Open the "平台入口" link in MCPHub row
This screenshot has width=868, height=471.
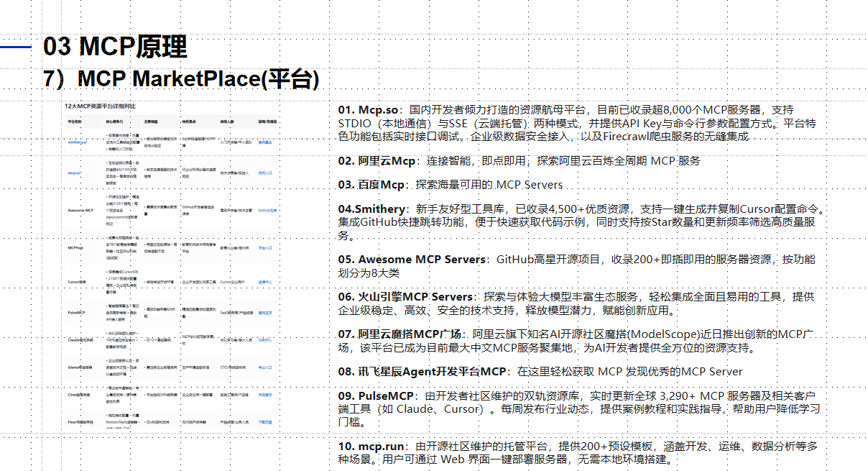click(265, 248)
